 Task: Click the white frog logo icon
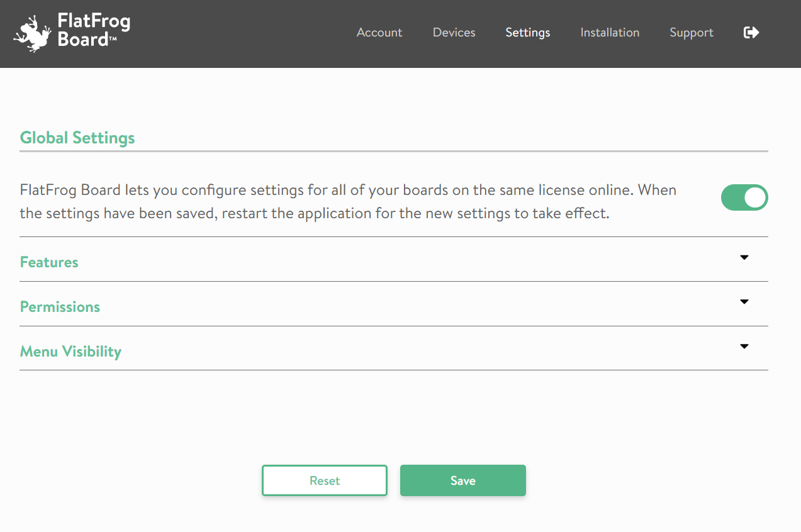tap(33, 33)
